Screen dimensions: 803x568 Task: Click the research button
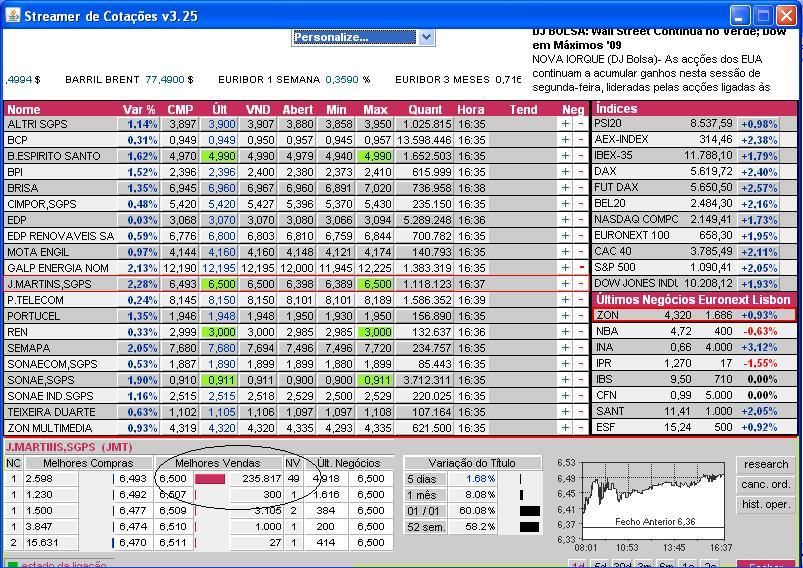766,464
